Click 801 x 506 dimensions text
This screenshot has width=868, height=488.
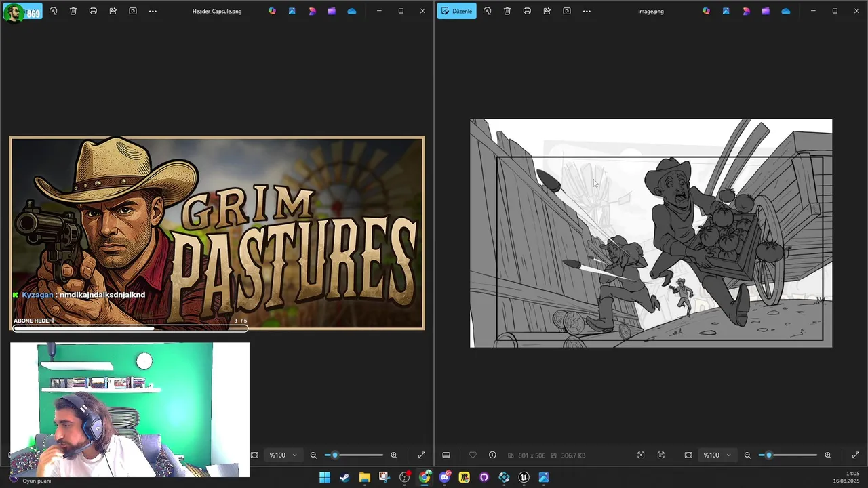click(532, 455)
